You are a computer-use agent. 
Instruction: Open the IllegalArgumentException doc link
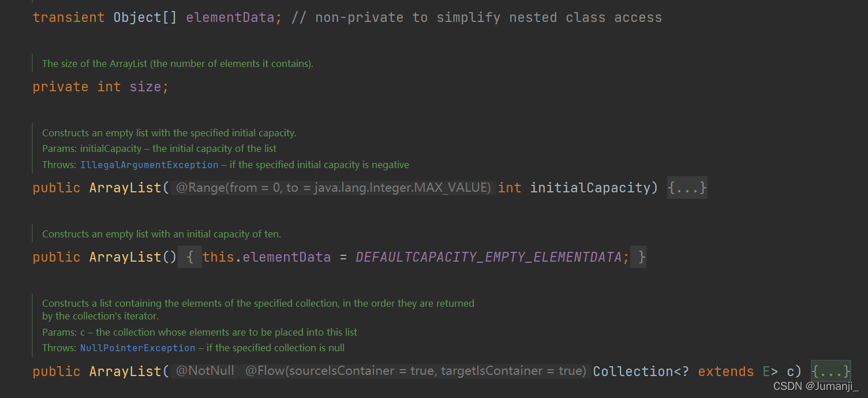[x=149, y=165]
